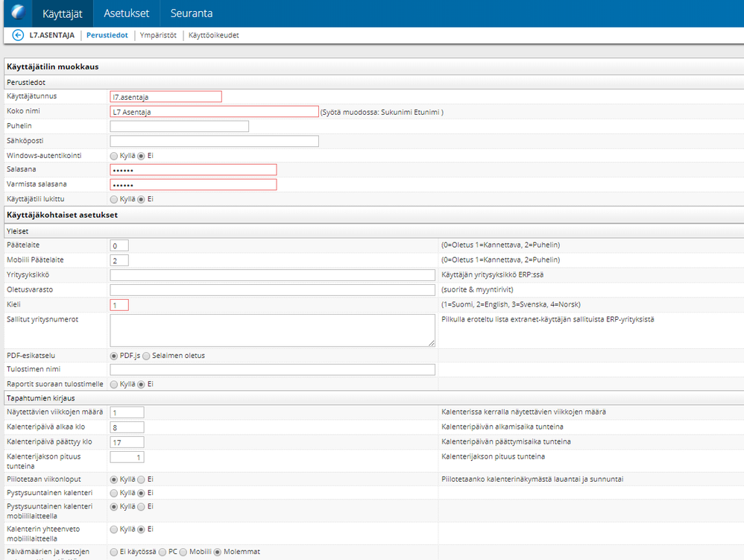Image resolution: width=744 pixels, height=560 pixels.
Task: Click the back arrow icon beside L7.ASENTAJA
Action: click(18, 35)
